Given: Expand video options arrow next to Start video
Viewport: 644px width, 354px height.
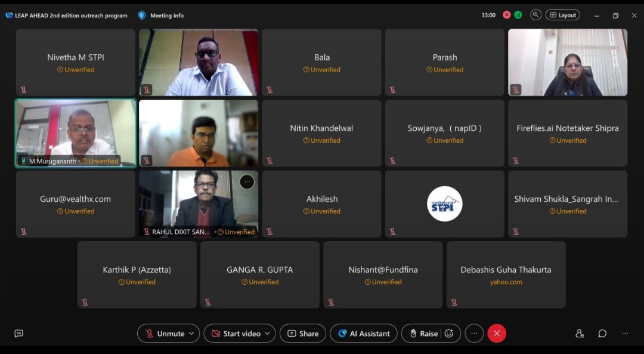Looking at the screenshot, I should pos(268,334).
